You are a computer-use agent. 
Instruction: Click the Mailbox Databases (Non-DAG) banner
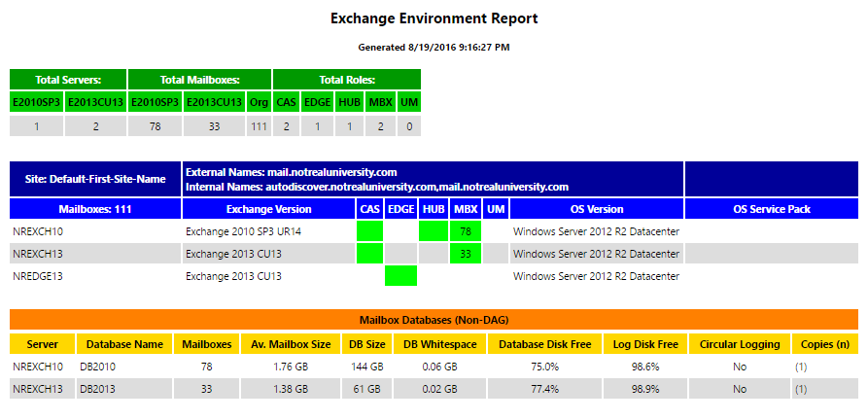click(434, 320)
